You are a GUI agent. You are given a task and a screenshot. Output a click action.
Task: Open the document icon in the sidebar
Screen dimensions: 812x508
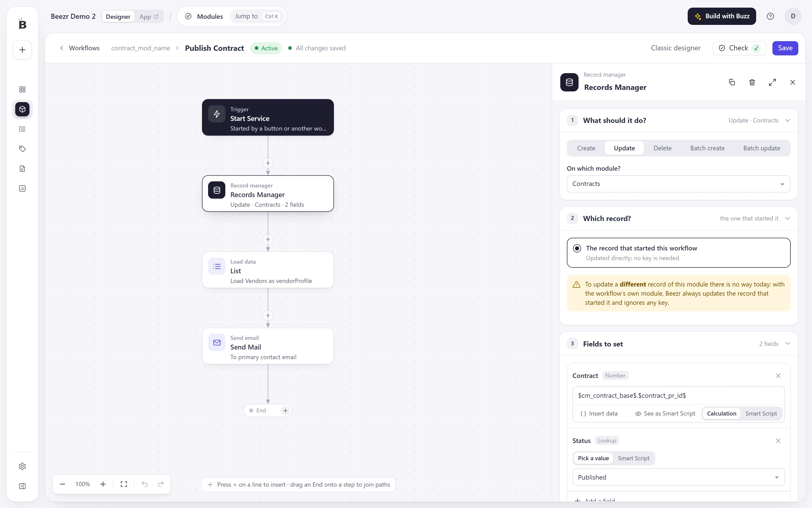coord(22,169)
